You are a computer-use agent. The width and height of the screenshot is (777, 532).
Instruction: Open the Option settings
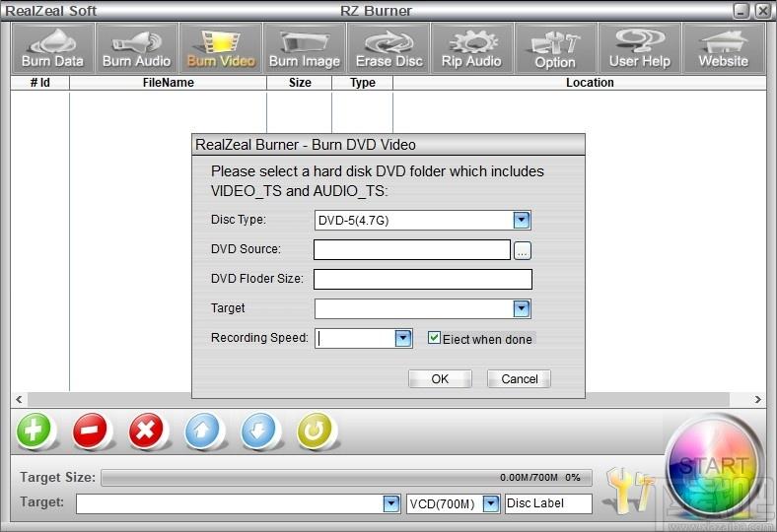point(555,48)
